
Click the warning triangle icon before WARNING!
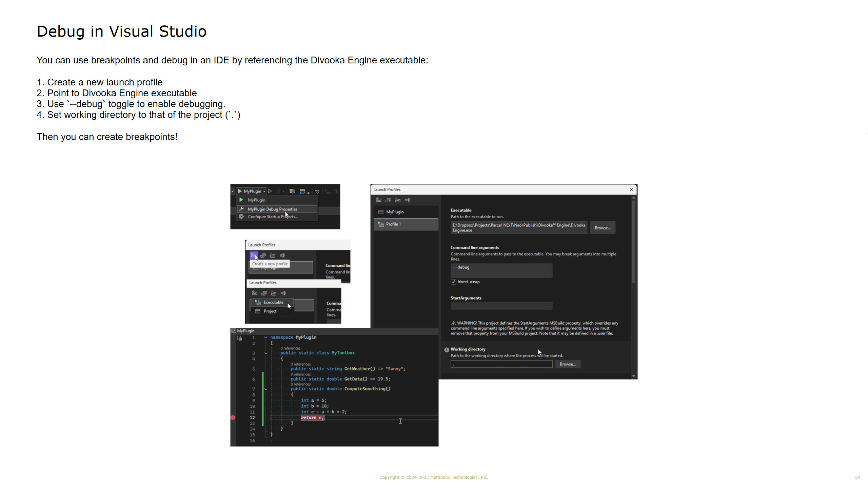tap(453, 323)
